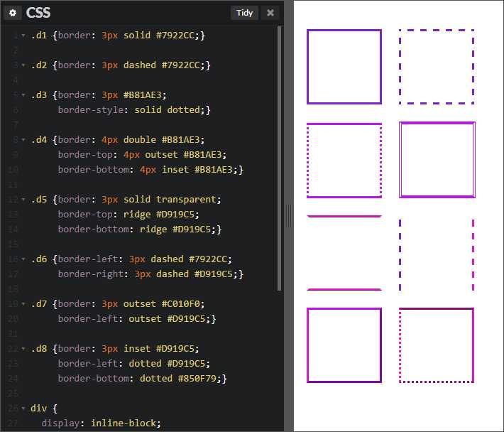Fold the .d3 rule block
The image size is (504, 432).
click(x=23, y=95)
